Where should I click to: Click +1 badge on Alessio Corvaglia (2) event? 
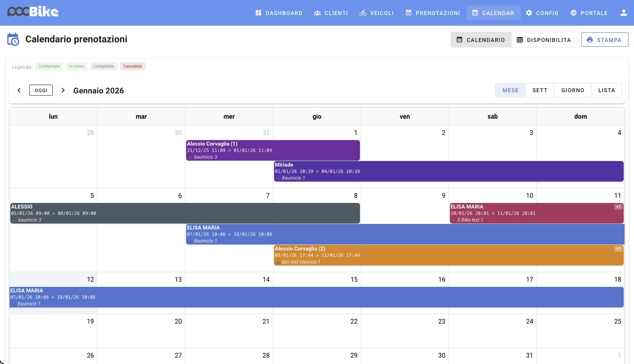click(x=618, y=249)
